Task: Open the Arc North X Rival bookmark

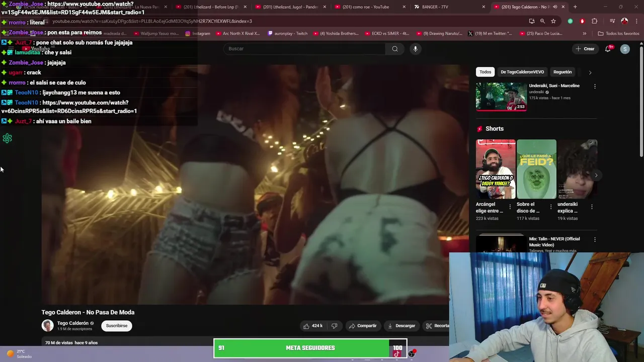Action: pos(237,34)
